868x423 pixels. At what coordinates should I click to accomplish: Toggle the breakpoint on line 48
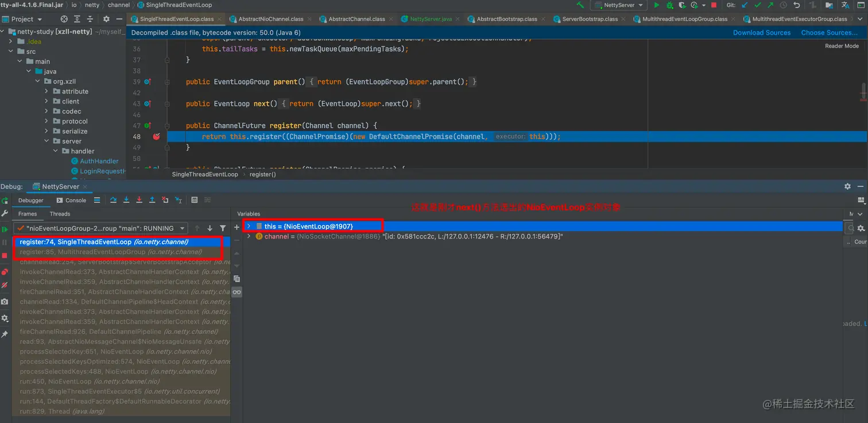click(x=156, y=137)
